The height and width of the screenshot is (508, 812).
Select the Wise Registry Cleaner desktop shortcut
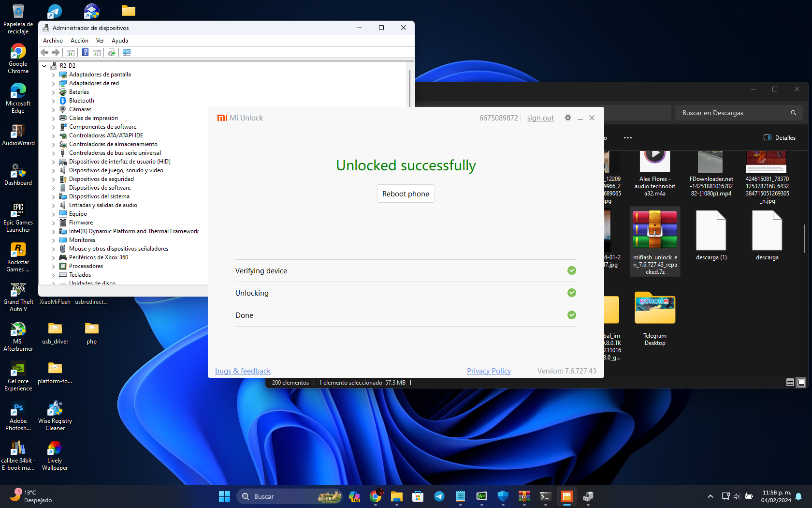pyautogui.click(x=55, y=415)
